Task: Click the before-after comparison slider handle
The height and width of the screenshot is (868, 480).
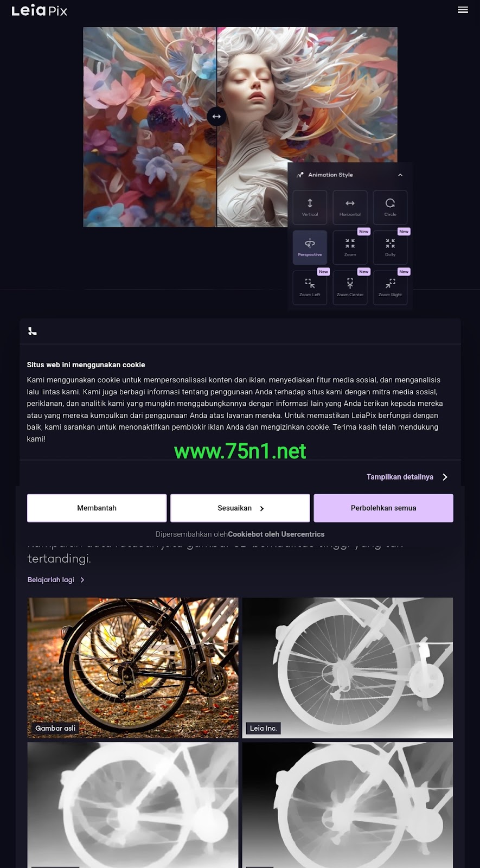Action: (216, 116)
